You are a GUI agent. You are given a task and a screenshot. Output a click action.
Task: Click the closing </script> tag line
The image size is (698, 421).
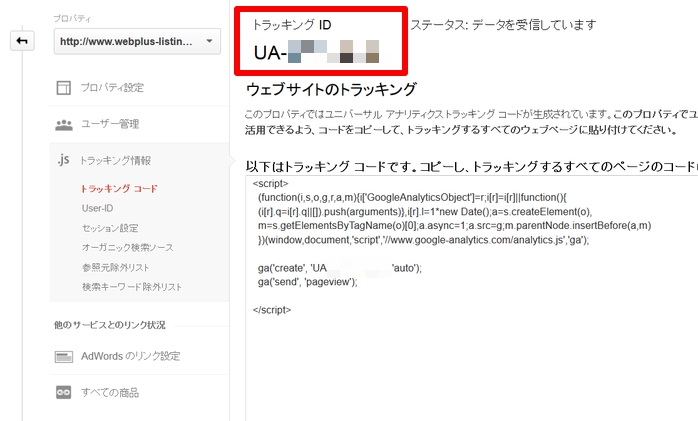pyautogui.click(x=272, y=310)
